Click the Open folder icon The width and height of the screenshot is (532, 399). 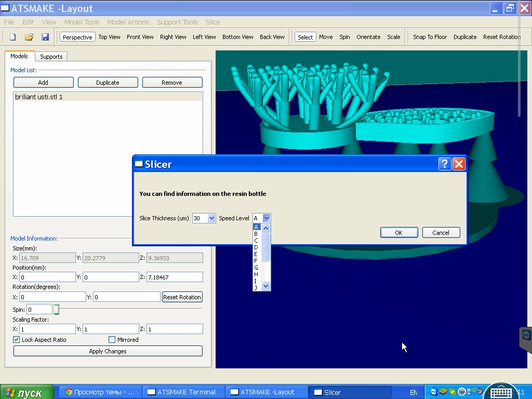pos(29,37)
